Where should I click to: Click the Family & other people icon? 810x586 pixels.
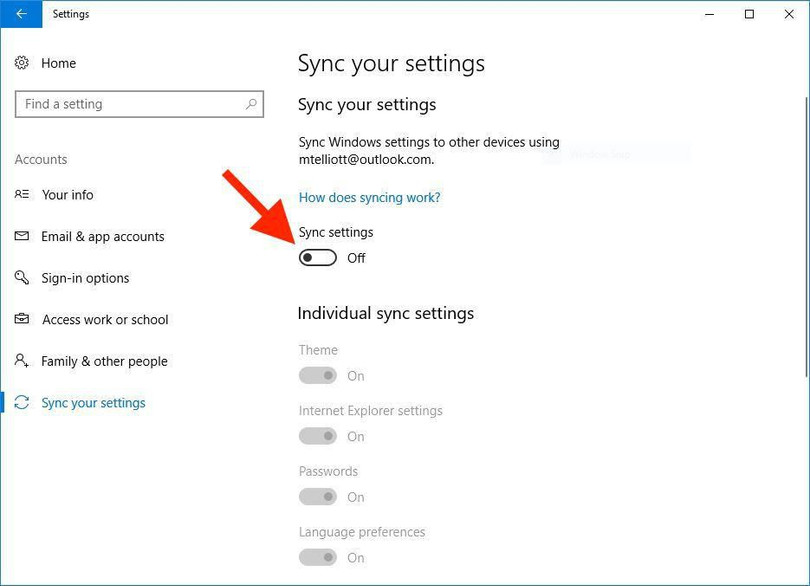[22, 361]
